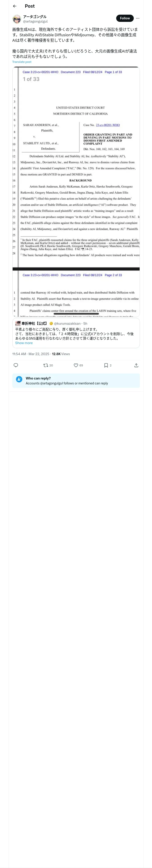Open the 12.8K Views analytics
The width and height of the screenshot is (152, 868).
[61, 354]
